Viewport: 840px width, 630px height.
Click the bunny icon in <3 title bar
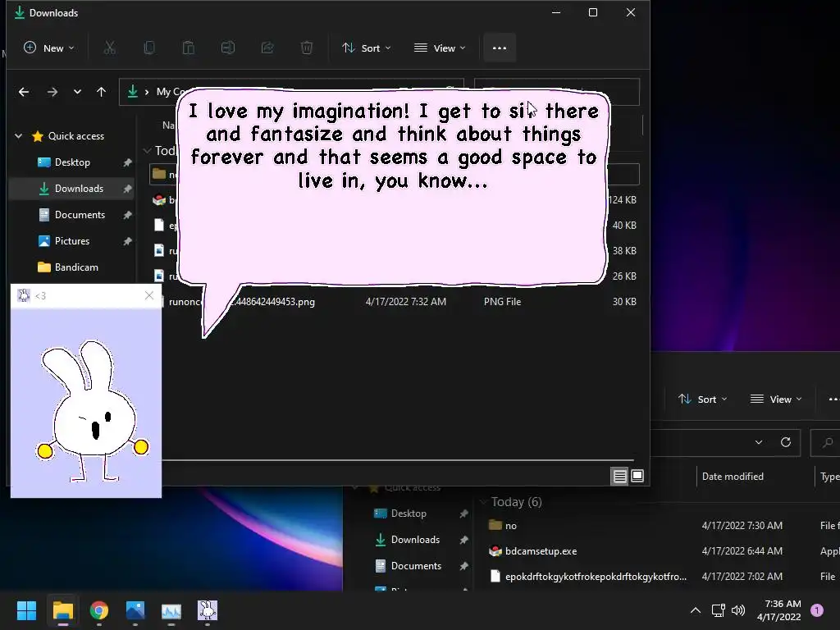point(24,295)
